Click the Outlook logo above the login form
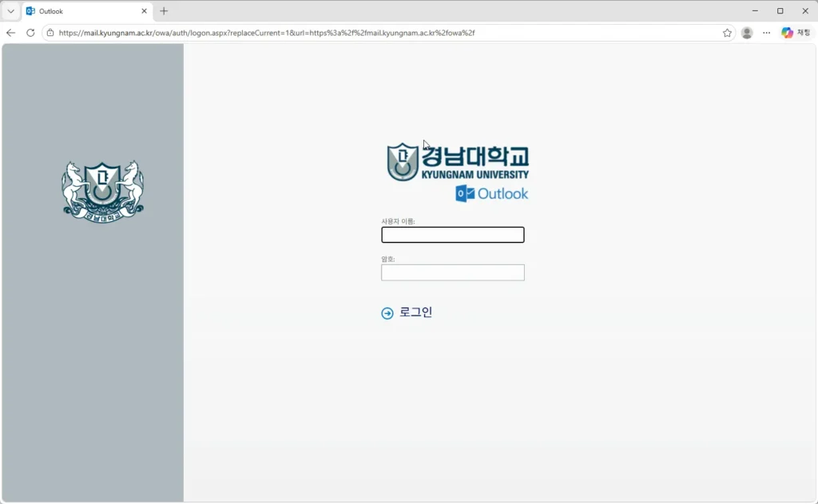The height and width of the screenshot is (504, 818). coord(491,193)
